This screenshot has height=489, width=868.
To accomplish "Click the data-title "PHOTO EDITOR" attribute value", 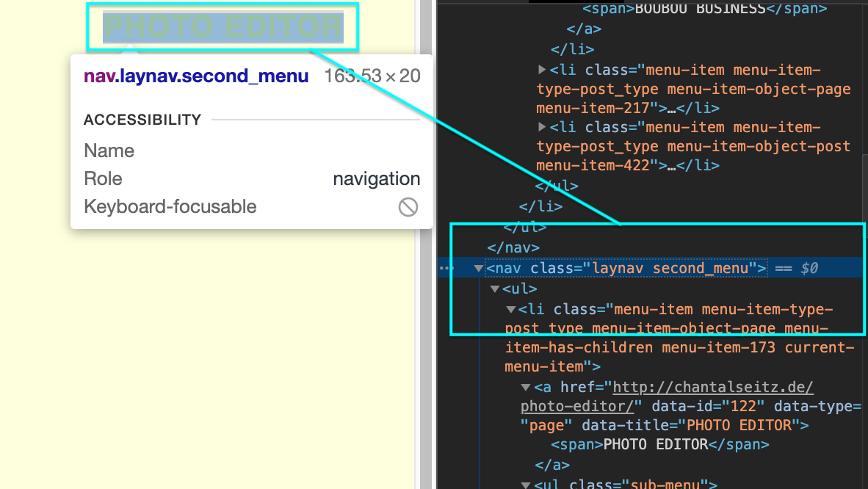I will 739,425.
